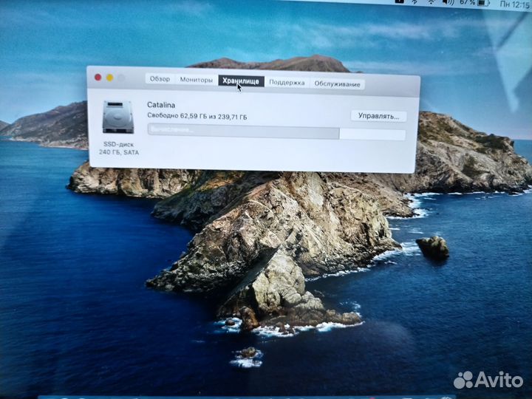Close the system info window with red button
The height and width of the screenshot is (399, 532).
click(x=98, y=78)
